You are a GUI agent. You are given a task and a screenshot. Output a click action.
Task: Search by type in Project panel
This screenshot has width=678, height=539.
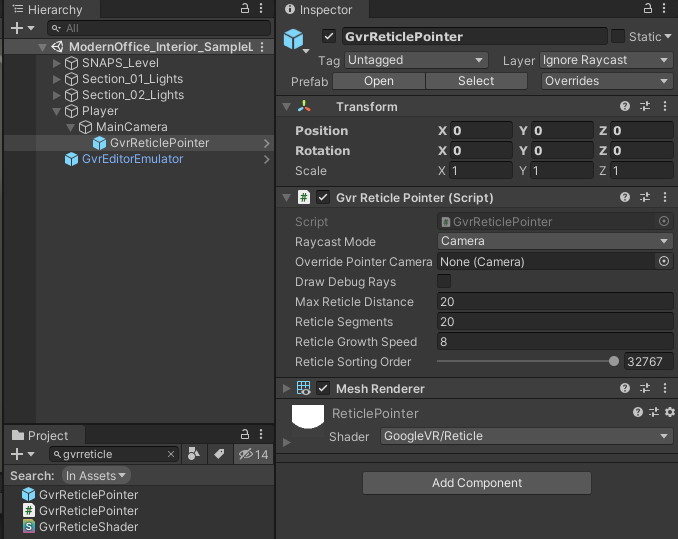(x=193, y=454)
